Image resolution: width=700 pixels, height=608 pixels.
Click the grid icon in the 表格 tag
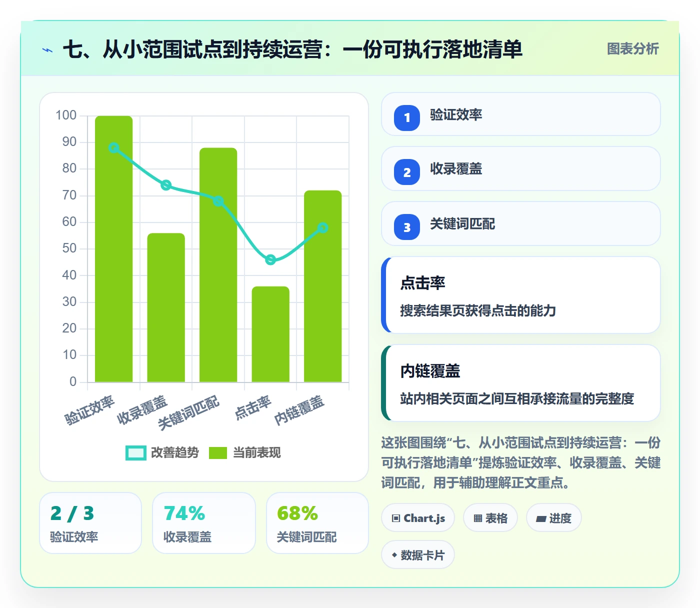tap(478, 518)
